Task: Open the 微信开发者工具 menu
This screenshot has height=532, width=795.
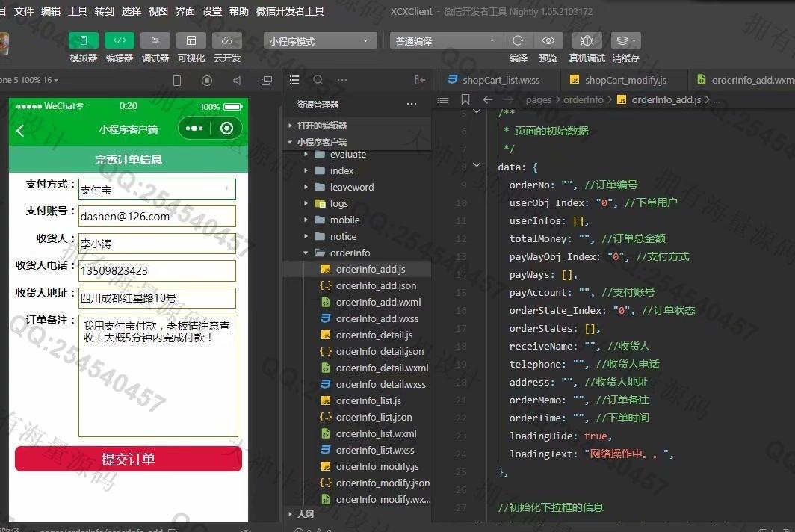Action: (291, 11)
